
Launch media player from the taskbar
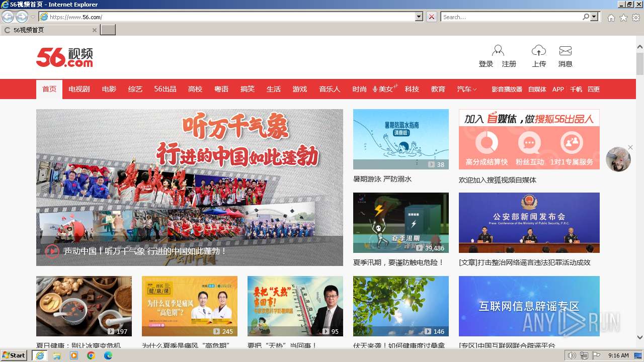coord(74,355)
